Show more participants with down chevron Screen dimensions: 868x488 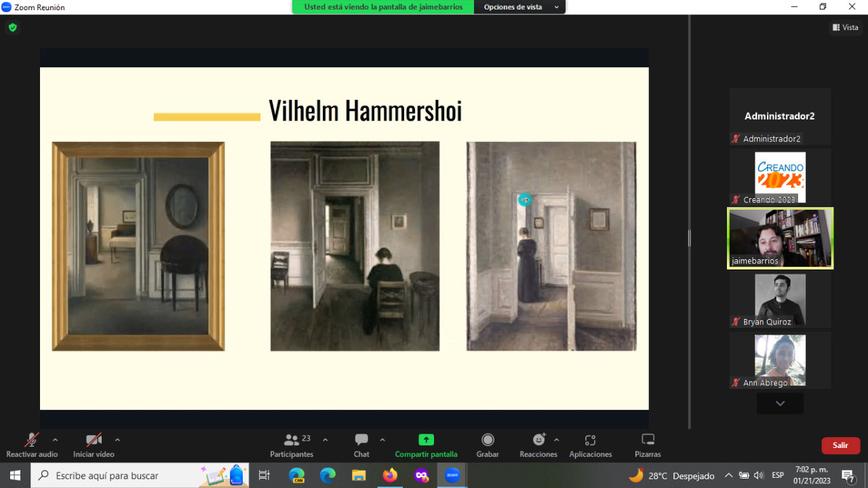[x=780, y=403]
